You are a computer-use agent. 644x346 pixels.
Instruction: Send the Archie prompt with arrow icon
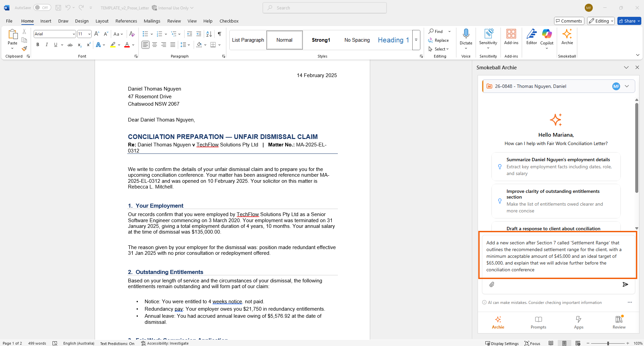(625, 284)
